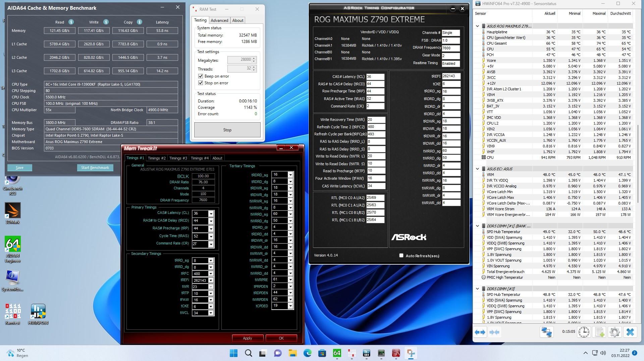Screen dimensions: 644x361
Task: Click the Threads stepper arrows in RAM Test
Action: (x=254, y=69)
